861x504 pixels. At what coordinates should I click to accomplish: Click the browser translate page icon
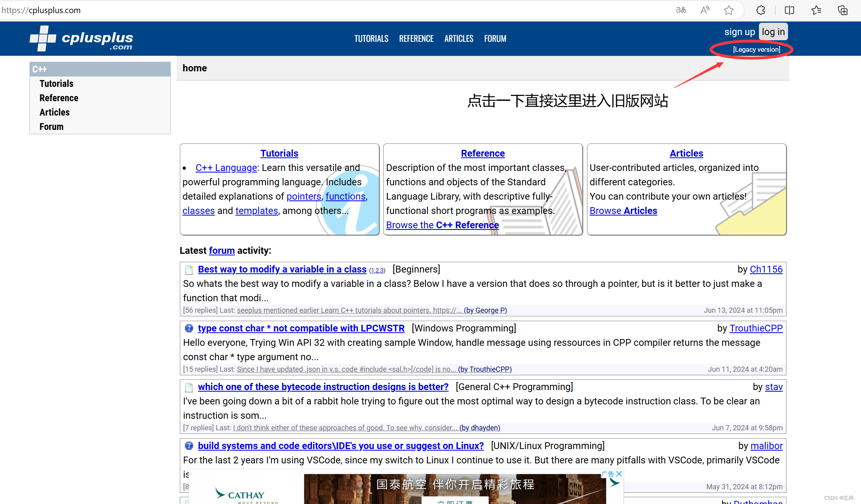point(681,10)
